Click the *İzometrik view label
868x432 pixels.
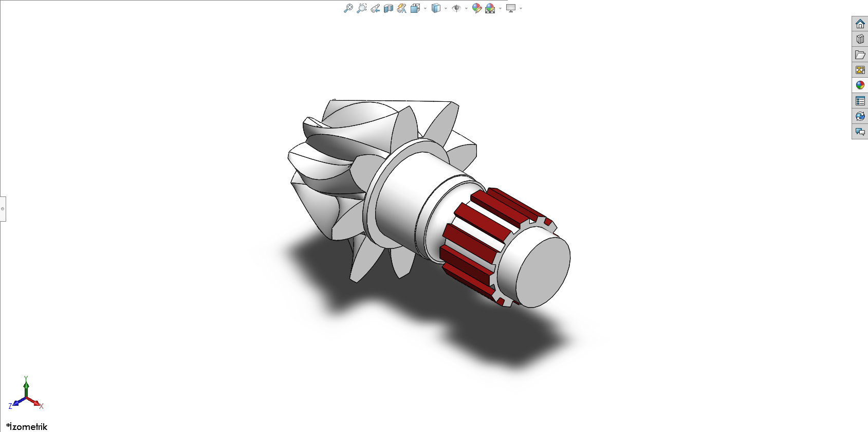[27, 426]
